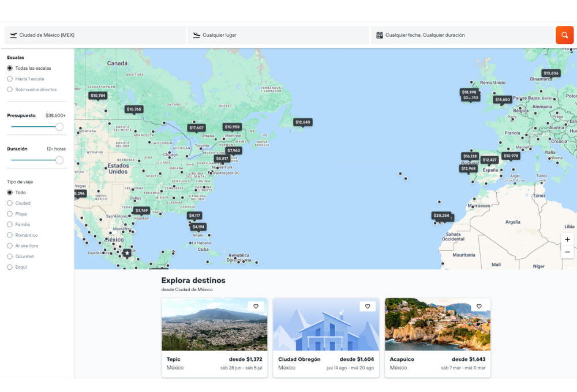Click the calendar icon in date field
The image size is (577, 392).
click(x=380, y=35)
